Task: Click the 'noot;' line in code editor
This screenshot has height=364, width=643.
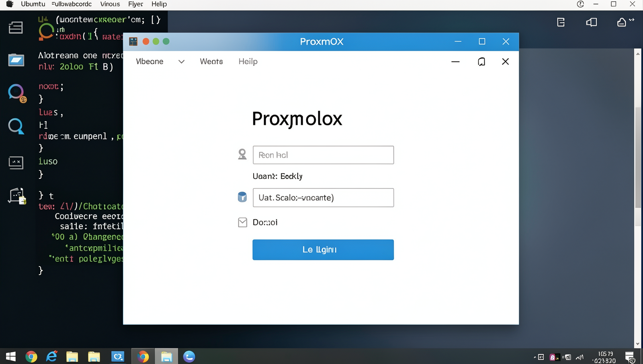Action: click(x=51, y=86)
